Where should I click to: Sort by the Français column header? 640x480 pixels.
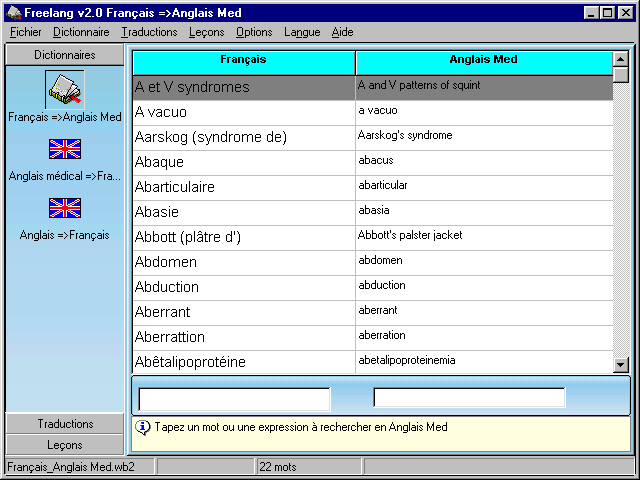pos(244,62)
